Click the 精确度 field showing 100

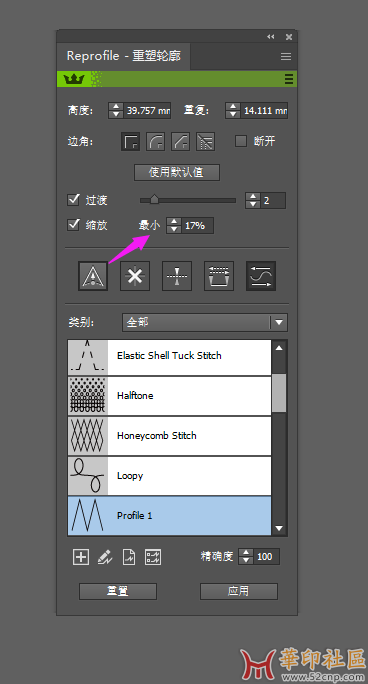click(x=267, y=557)
